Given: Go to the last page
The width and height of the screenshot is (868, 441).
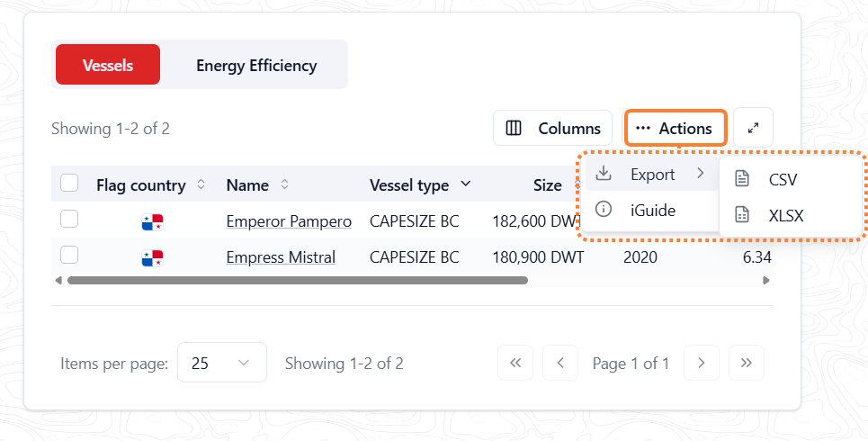Looking at the screenshot, I should click(x=747, y=363).
